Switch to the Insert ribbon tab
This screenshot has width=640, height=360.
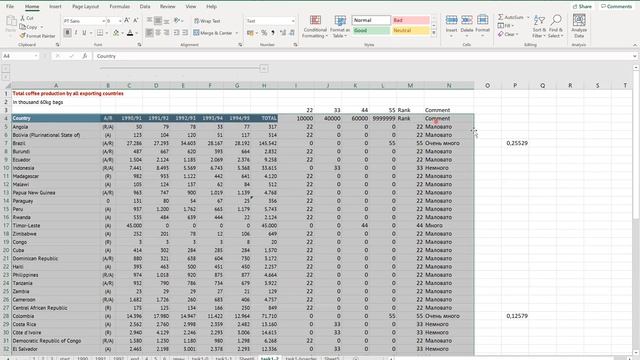55,7
